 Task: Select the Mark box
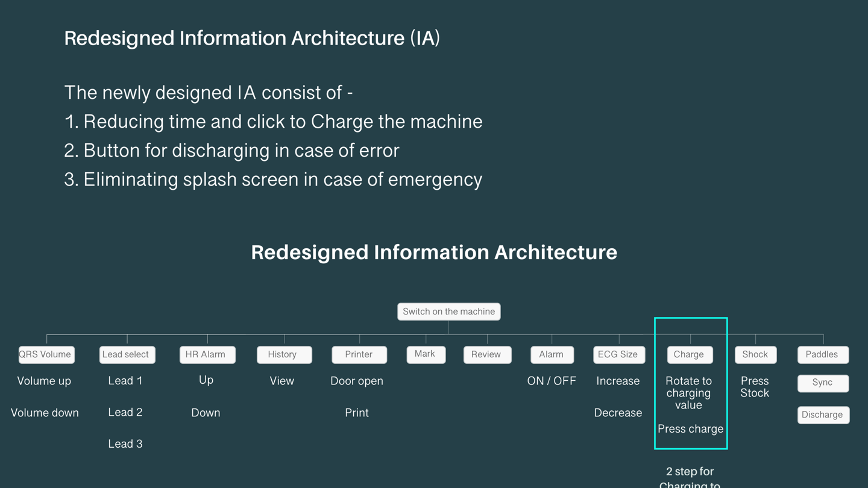(426, 354)
